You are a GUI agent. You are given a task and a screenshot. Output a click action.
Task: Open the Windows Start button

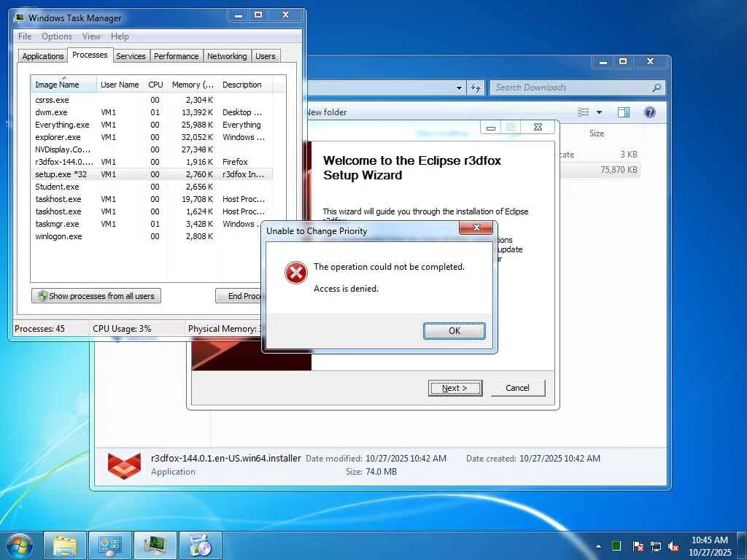pyautogui.click(x=20, y=545)
